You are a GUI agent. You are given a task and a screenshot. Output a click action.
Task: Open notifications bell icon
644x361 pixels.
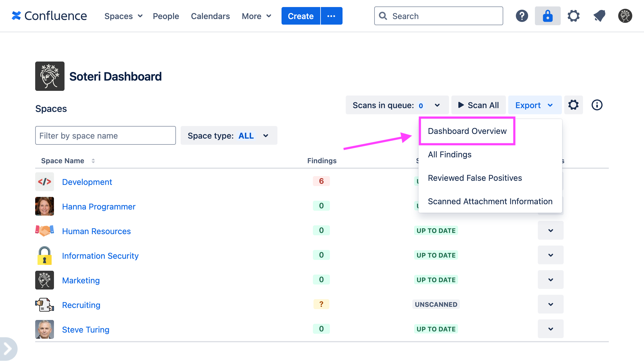pos(599,16)
